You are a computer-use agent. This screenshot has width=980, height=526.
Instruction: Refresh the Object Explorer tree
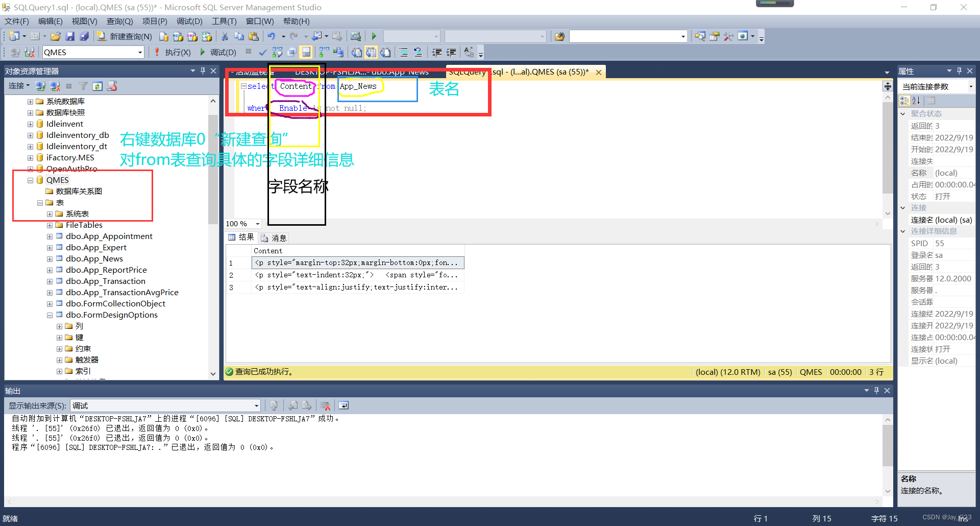tap(97, 86)
